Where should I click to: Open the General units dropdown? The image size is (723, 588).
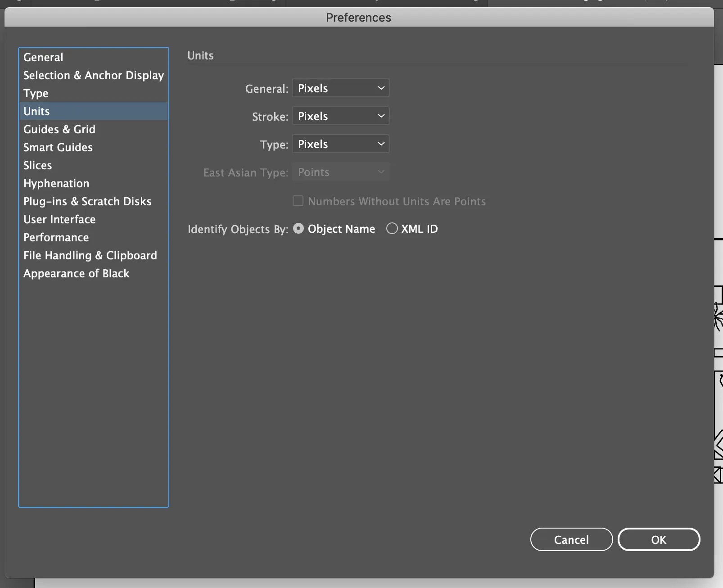coord(340,88)
